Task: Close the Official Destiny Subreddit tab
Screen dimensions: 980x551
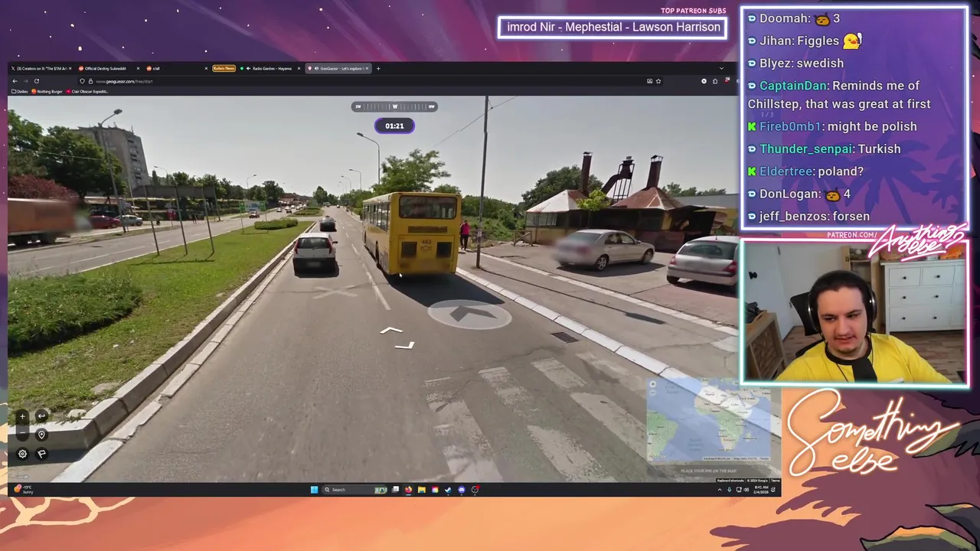Action: click(138, 68)
